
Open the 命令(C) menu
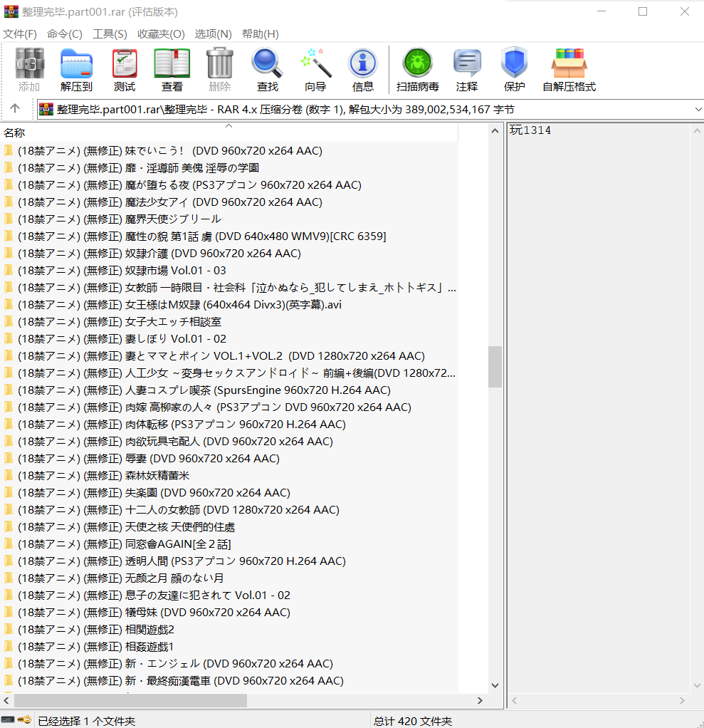[65, 34]
